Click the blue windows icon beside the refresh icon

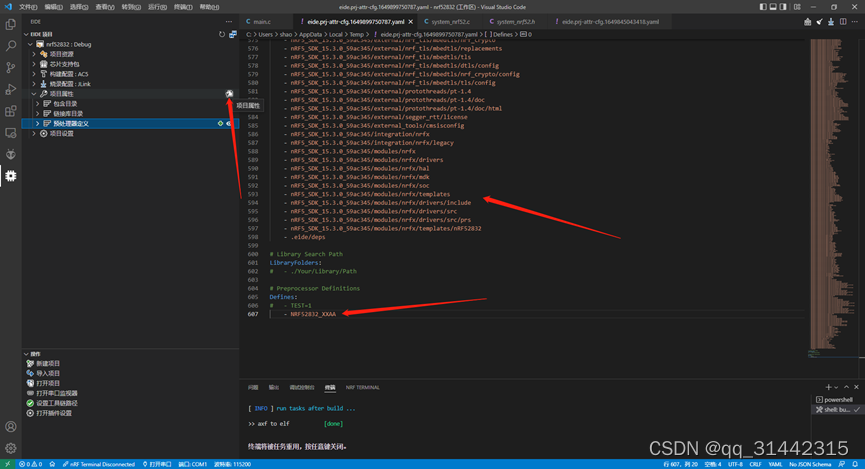233,34
